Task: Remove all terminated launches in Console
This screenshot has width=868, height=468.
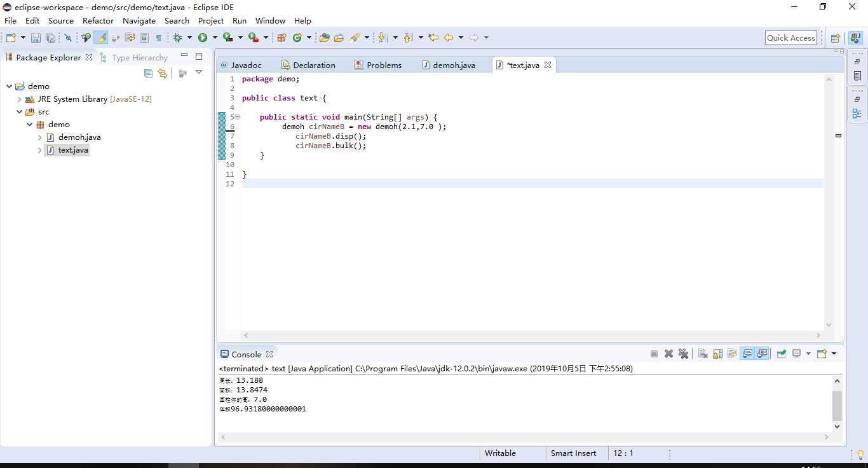Action: click(683, 354)
